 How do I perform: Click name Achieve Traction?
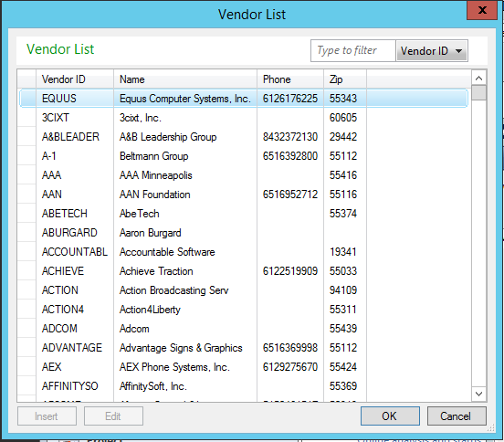(156, 271)
